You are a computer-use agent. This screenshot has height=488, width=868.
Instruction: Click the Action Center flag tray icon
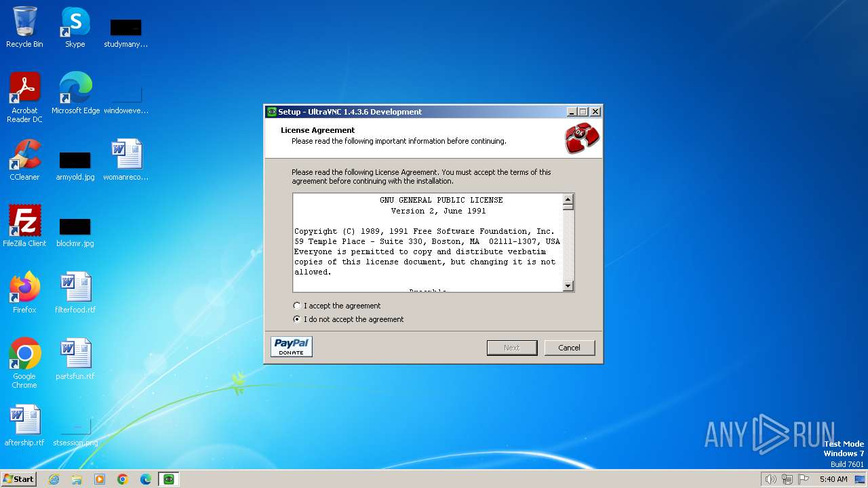click(x=804, y=479)
